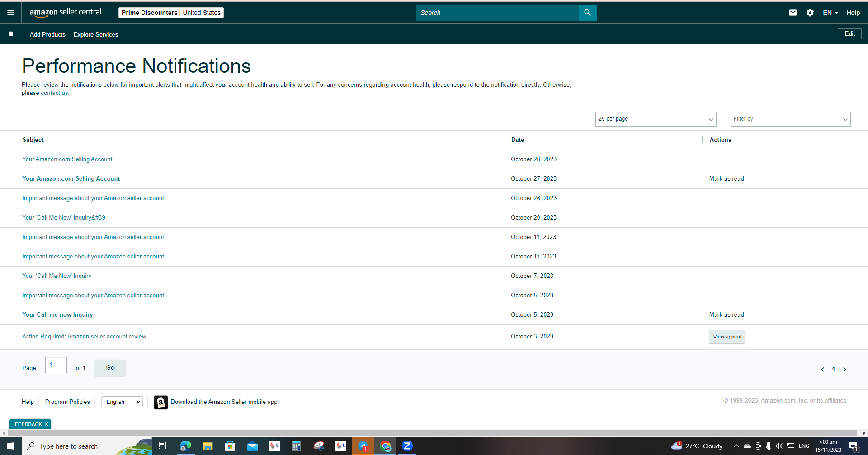
Task: Open the buyer messages envelope icon
Action: [793, 13]
